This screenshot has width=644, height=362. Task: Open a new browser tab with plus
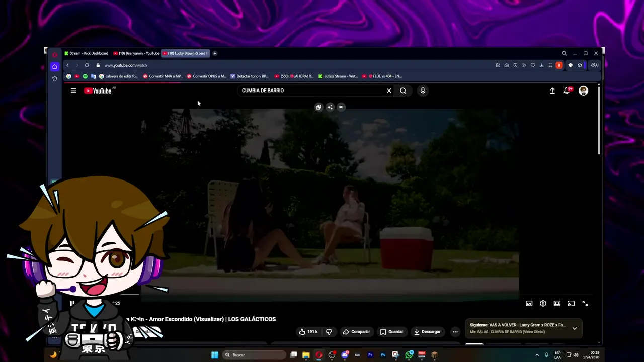[215, 53]
